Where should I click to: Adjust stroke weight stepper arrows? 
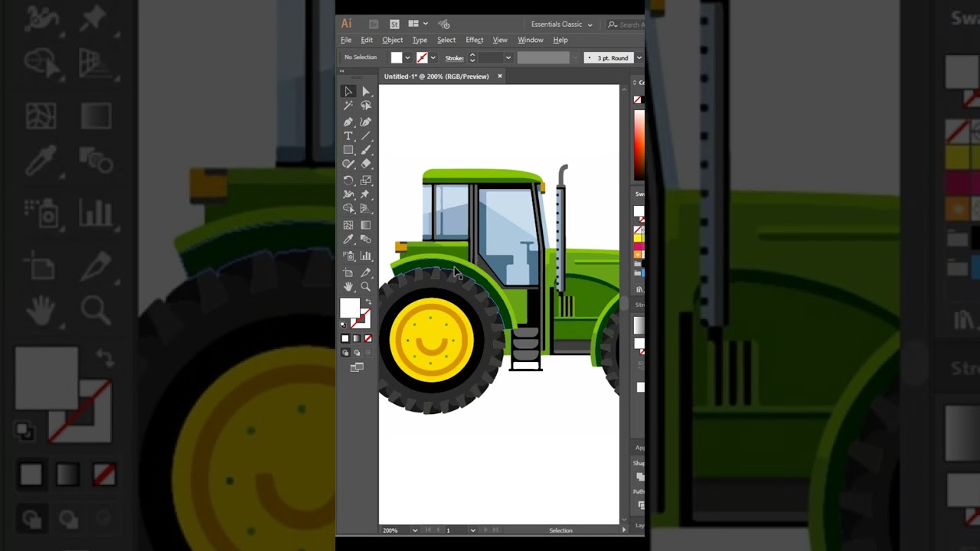pos(472,58)
